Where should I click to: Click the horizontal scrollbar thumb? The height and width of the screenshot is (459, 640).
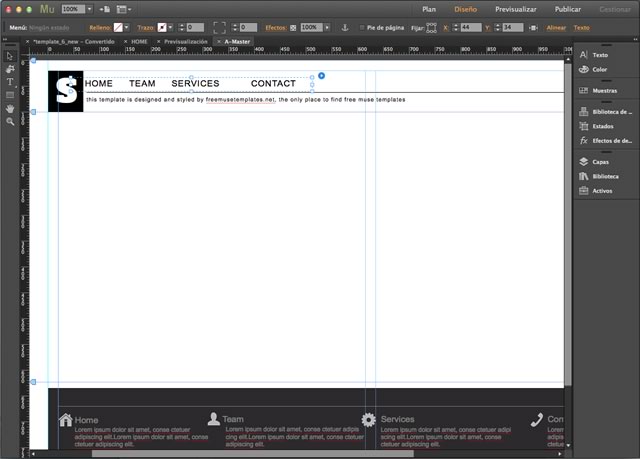click(x=253, y=454)
